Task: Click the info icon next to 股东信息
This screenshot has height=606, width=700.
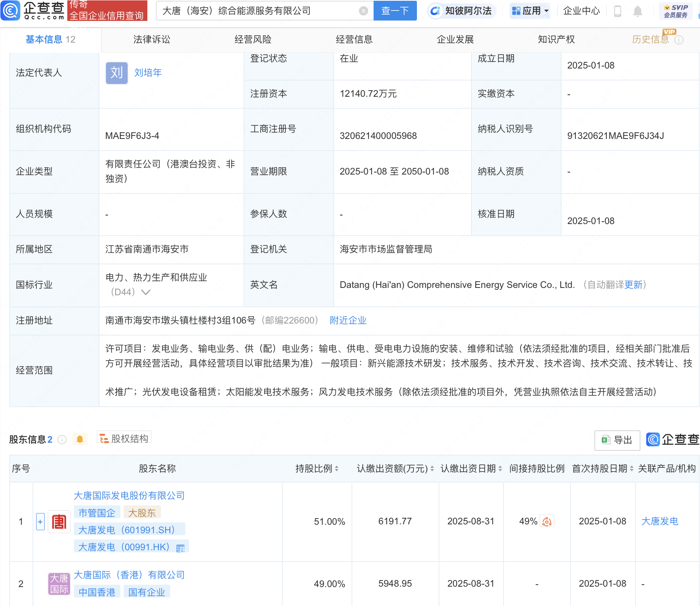Action: [x=62, y=440]
